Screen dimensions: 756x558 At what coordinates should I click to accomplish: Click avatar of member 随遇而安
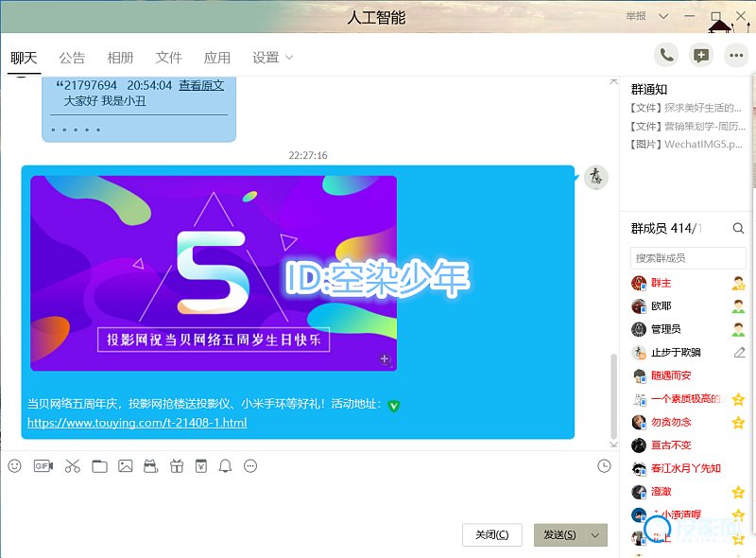click(639, 375)
